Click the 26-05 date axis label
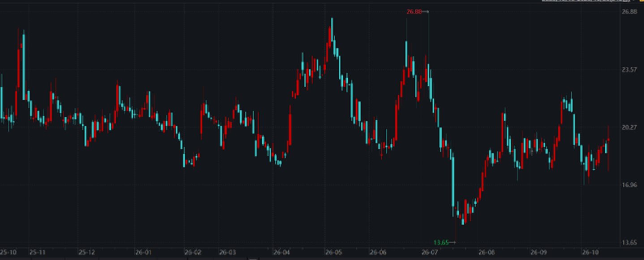 tap(334, 252)
